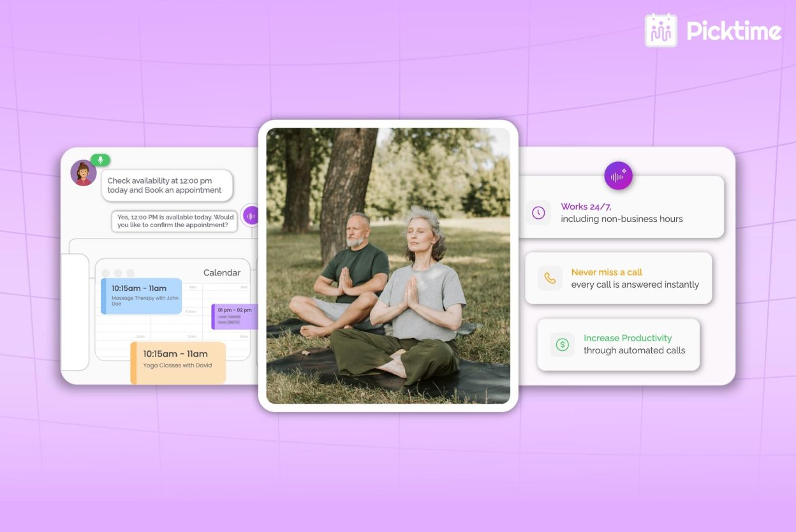Click the 'Yes, 12:00 PM is available' reply bubble
The height and width of the screenshot is (532, 796).
pyautogui.click(x=175, y=221)
